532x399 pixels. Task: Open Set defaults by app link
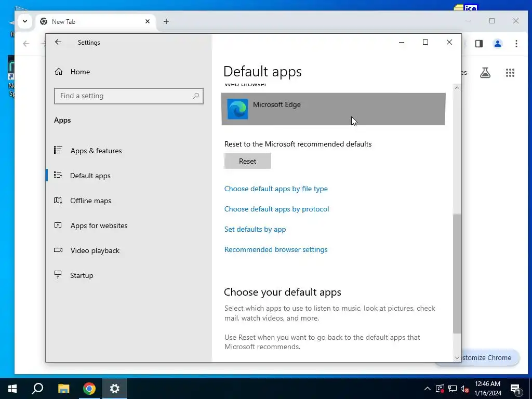point(255,229)
